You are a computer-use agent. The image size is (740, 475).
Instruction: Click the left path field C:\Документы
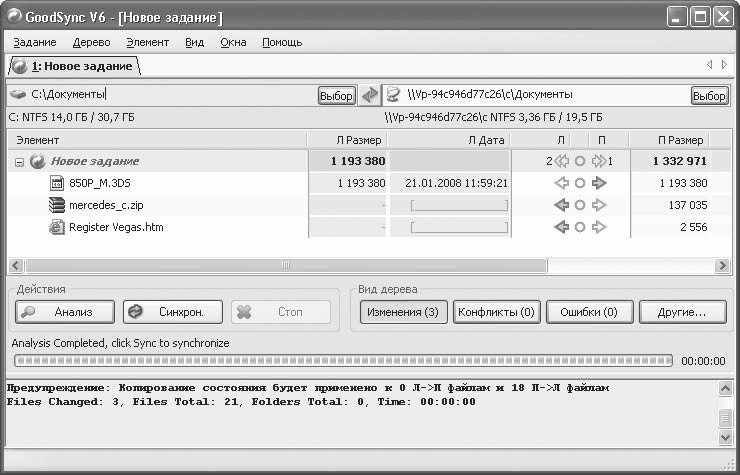click(x=173, y=94)
